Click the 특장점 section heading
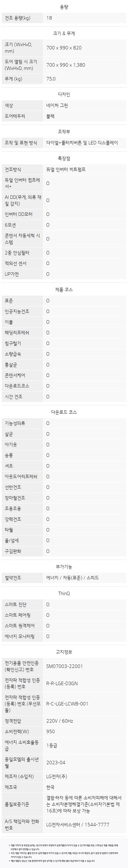This screenshot has width=128, height=868. coord(64,158)
